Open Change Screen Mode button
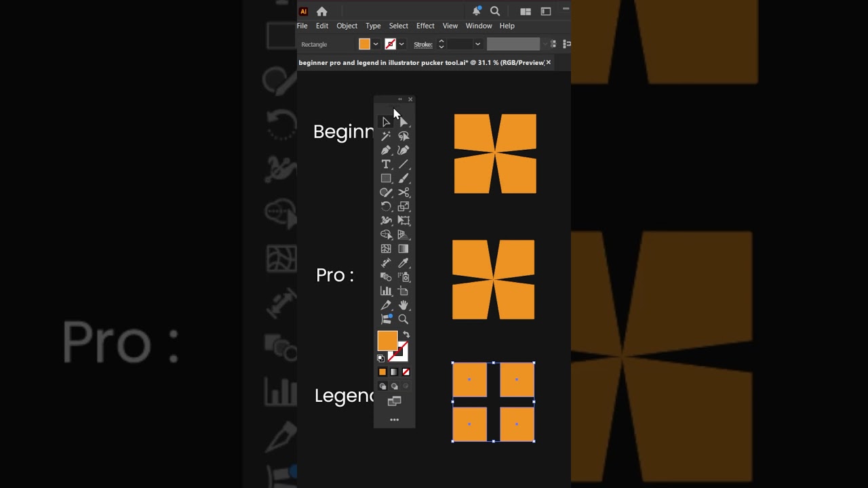Image resolution: width=868 pixels, height=488 pixels. (394, 402)
